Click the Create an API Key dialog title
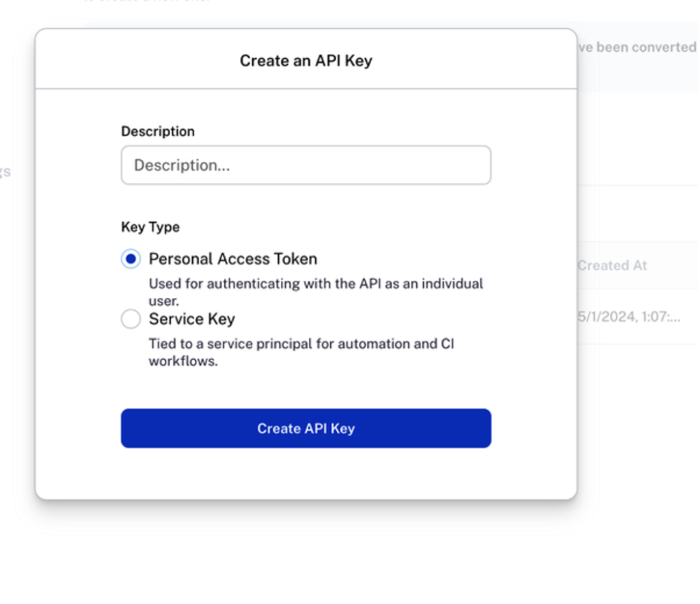 click(306, 61)
